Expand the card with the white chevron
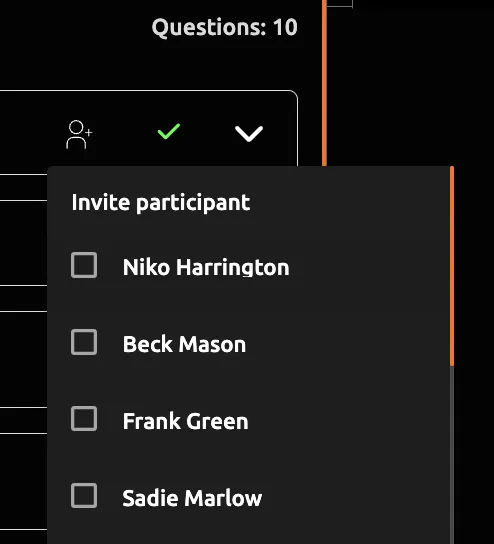This screenshot has width=494, height=544. pyautogui.click(x=249, y=134)
